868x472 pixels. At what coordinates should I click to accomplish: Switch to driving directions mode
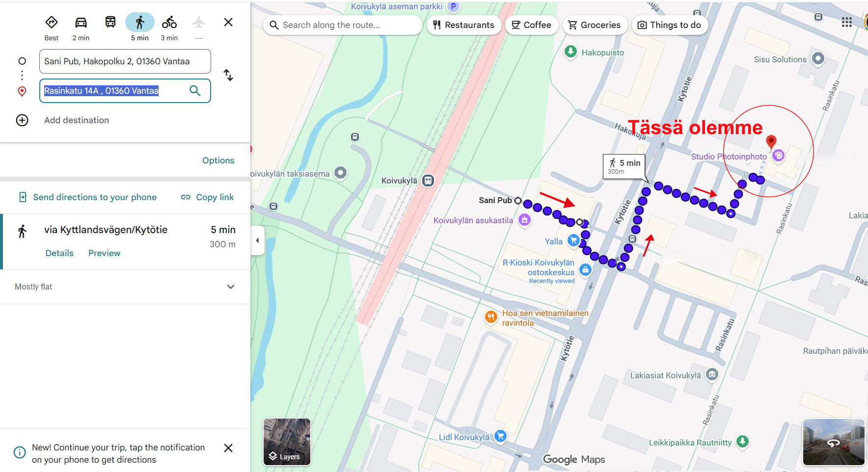point(81,22)
